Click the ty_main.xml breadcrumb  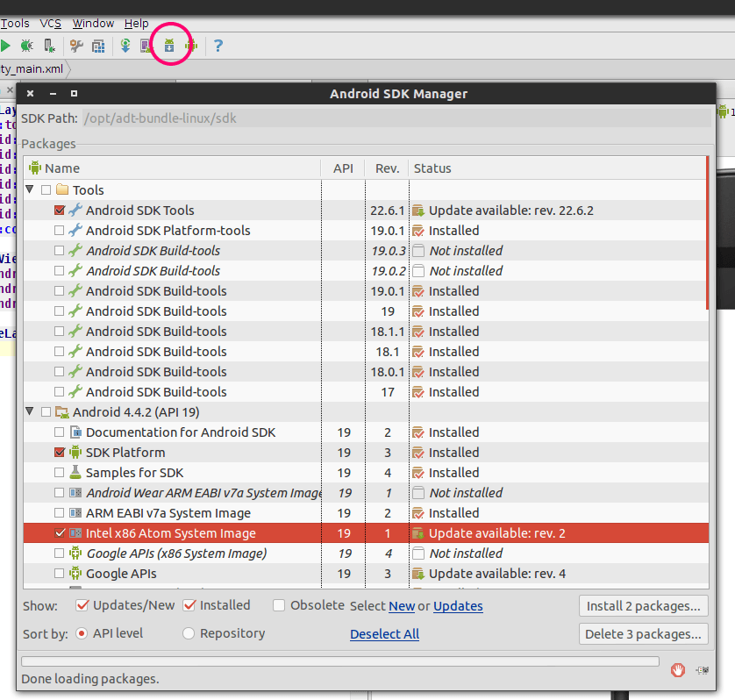[32, 69]
